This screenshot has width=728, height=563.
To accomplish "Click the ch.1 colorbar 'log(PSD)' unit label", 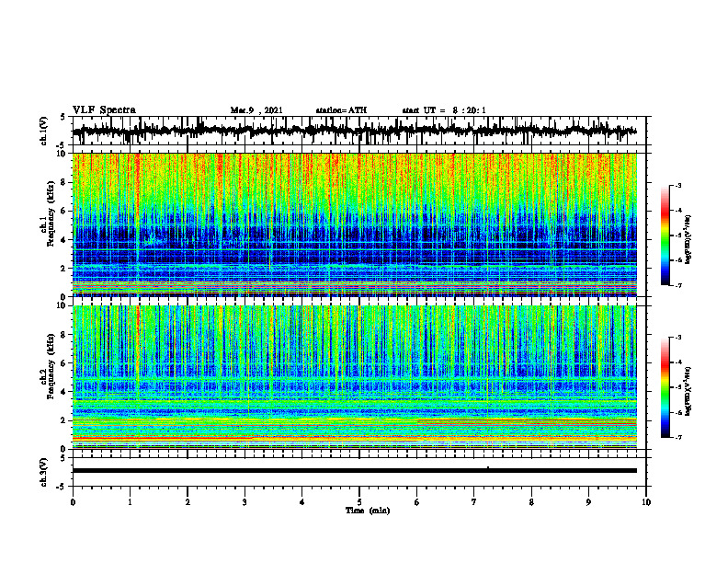I will (x=688, y=240).
